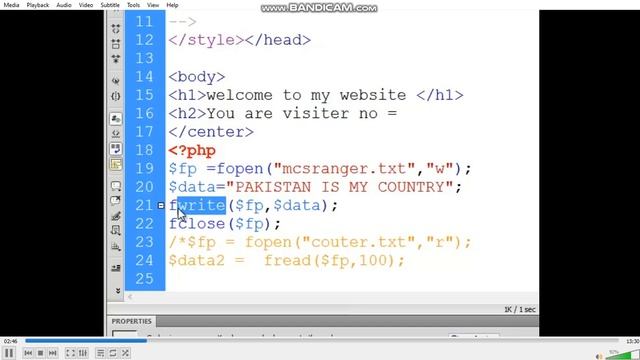Screen dimensions: 640x360
Task: Toggle Word Wrap in coding toolbar
Action: pyautogui.click(x=116, y=149)
